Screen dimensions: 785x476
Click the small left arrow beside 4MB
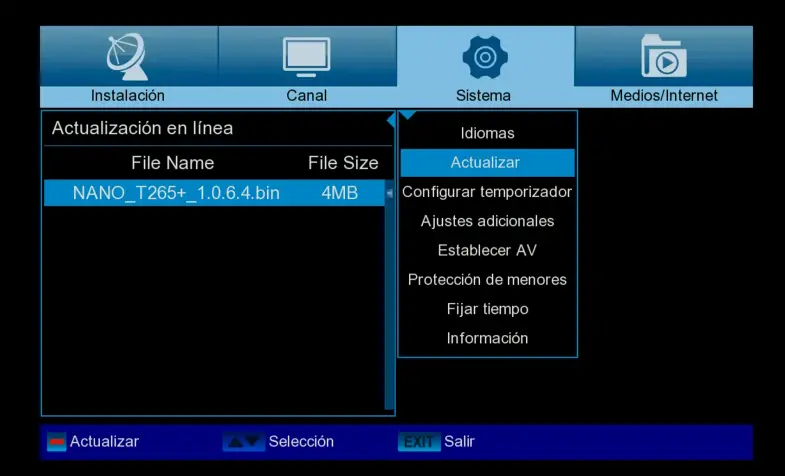[x=389, y=193]
